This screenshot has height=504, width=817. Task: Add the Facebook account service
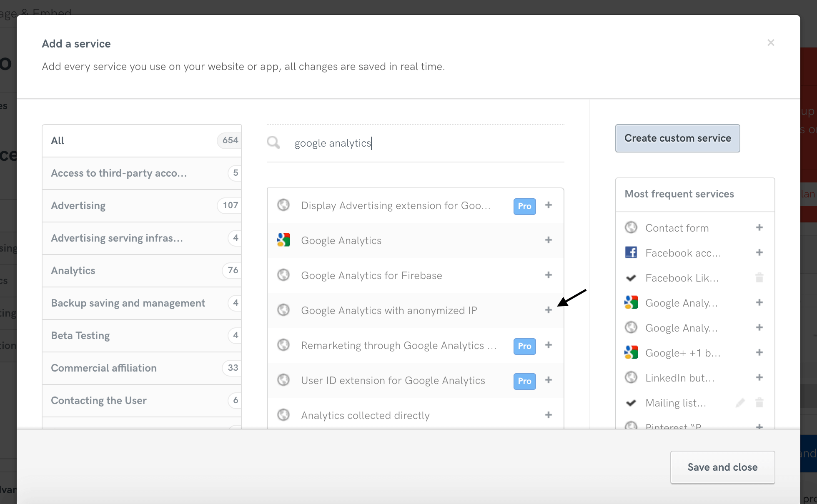pos(759,252)
